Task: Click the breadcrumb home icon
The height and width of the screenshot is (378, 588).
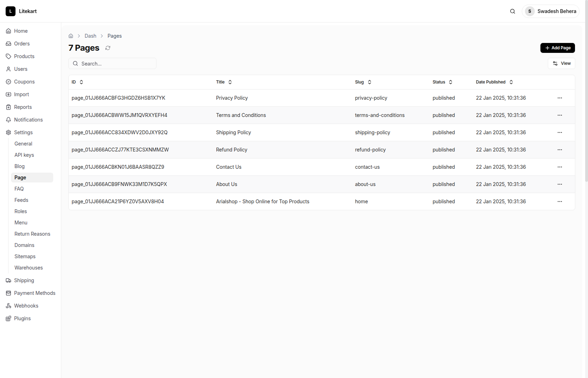Action: (71, 36)
